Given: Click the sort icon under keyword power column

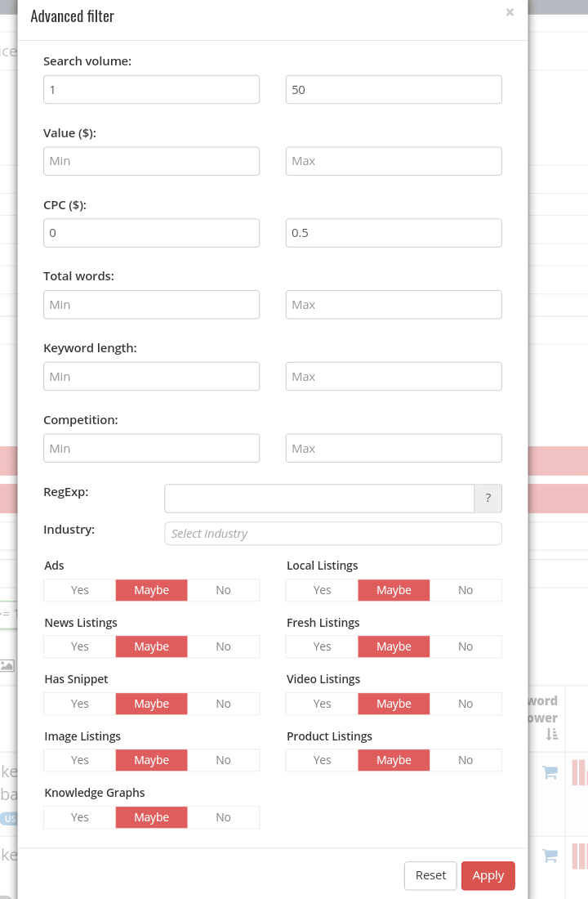Looking at the screenshot, I should click(552, 734).
